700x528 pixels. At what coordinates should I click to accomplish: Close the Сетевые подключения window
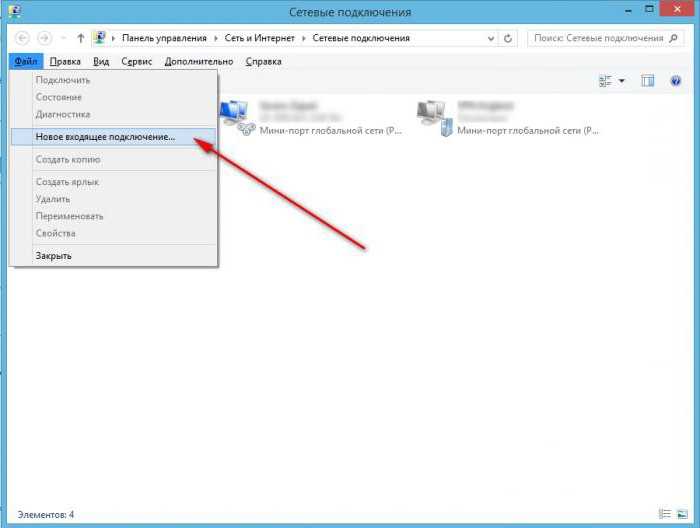677,9
